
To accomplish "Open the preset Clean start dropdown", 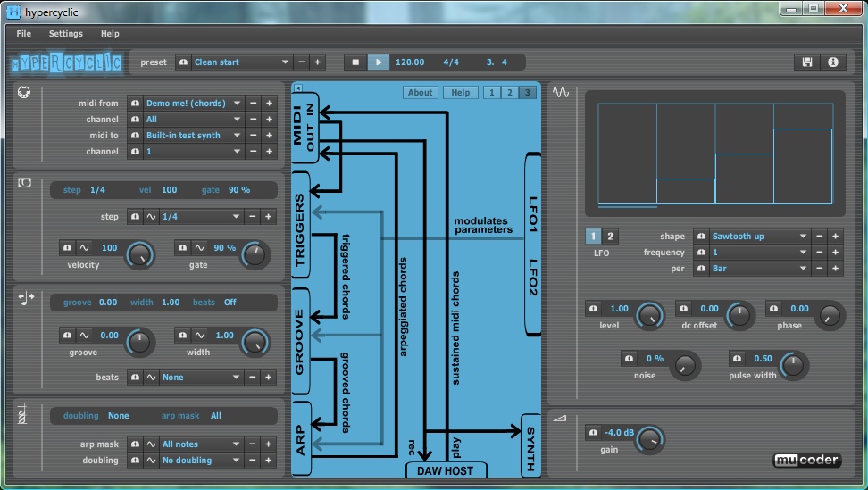I will (x=241, y=62).
